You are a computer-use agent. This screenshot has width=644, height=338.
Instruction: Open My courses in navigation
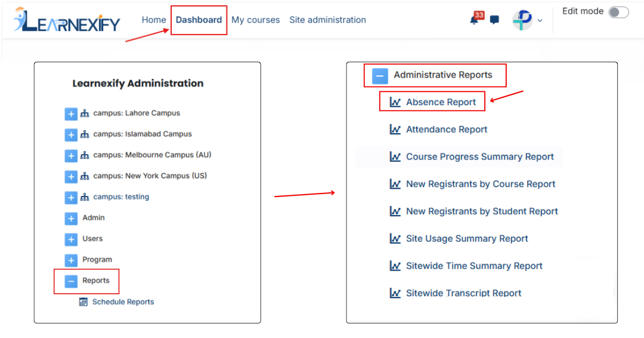[x=255, y=20]
